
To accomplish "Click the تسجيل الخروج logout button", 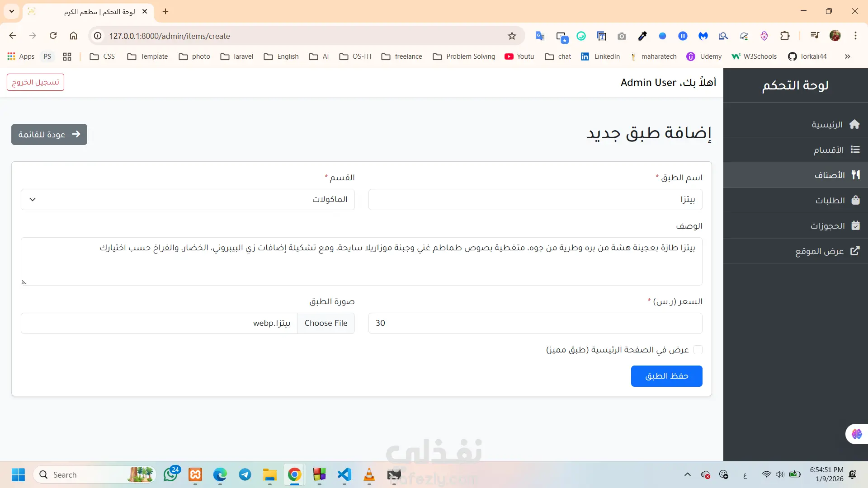I will pyautogui.click(x=35, y=82).
